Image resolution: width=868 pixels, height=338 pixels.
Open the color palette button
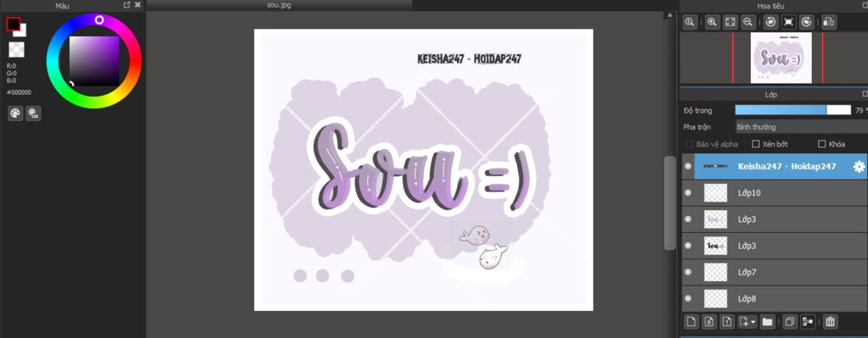pyautogui.click(x=15, y=114)
